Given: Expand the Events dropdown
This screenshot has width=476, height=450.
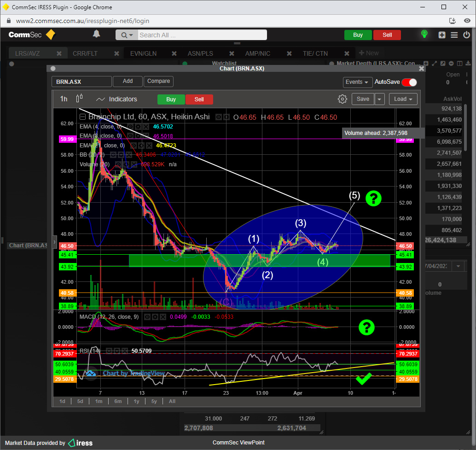Looking at the screenshot, I should coord(357,82).
